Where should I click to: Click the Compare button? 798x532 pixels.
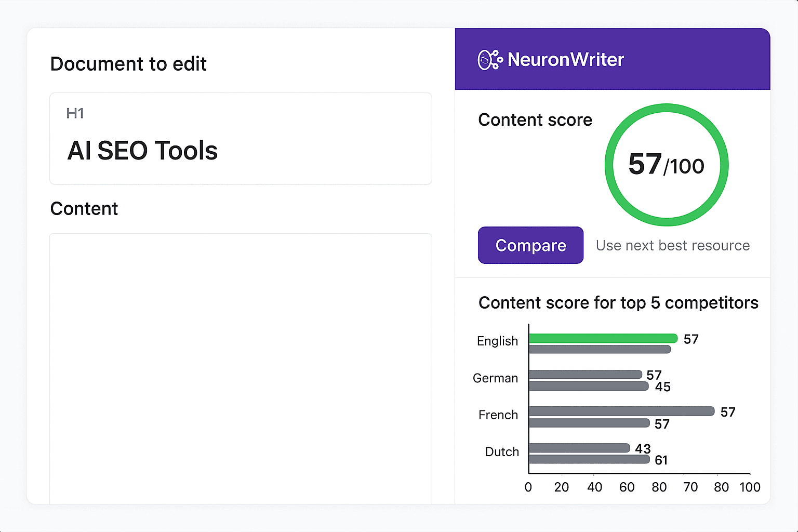(530, 245)
